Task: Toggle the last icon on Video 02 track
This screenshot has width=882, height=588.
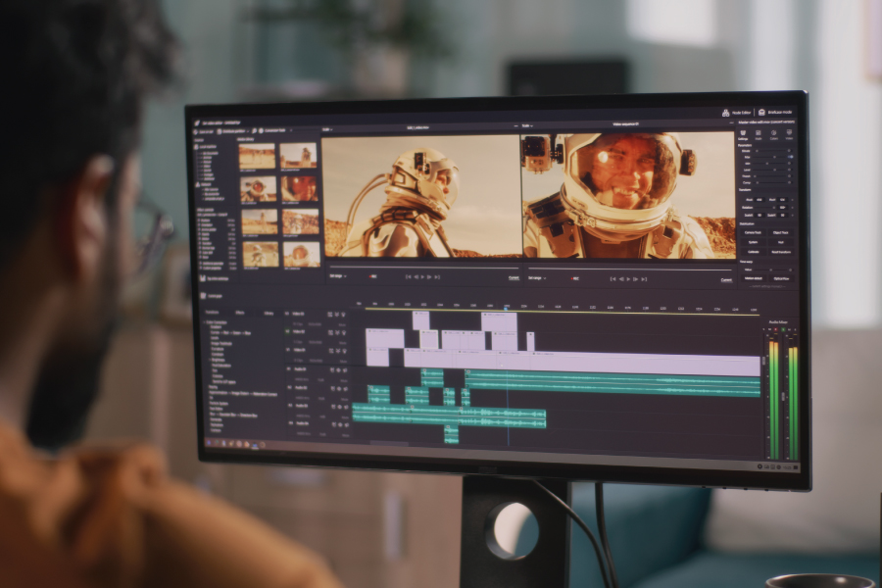Action: pyautogui.click(x=344, y=332)
